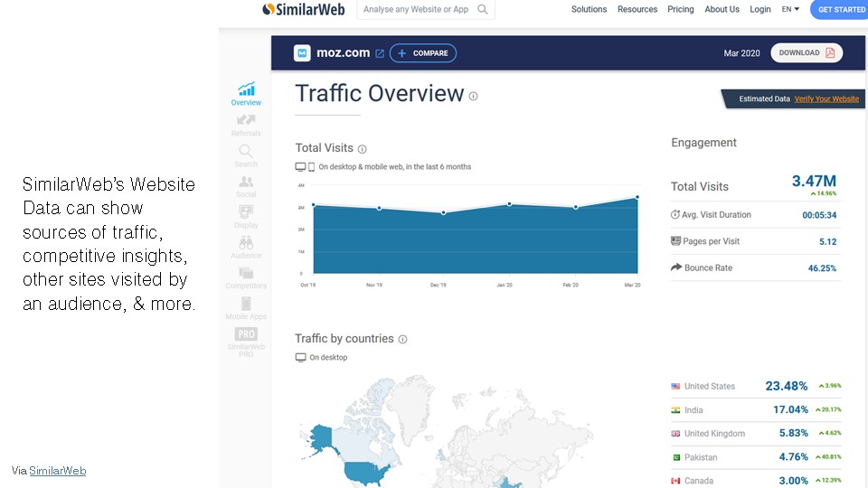This screenshot has height=488, width=868.
Task: Click the 17.04% India share
Action: (790, 410)
